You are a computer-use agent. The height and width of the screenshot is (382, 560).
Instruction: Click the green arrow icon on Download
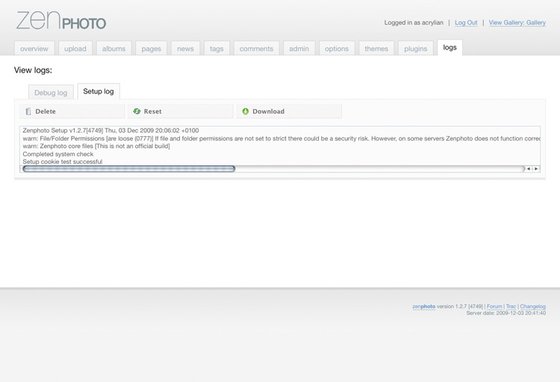[245, 111]
